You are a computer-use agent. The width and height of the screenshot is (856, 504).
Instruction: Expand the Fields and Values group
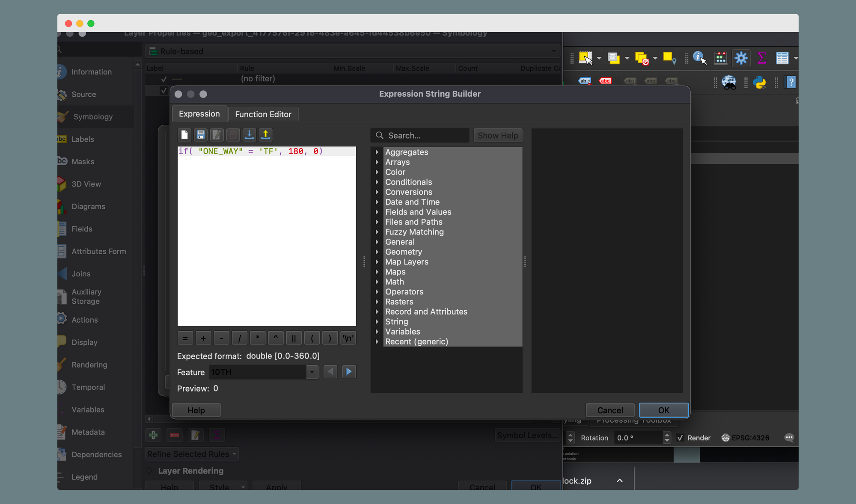pos(377,212)
